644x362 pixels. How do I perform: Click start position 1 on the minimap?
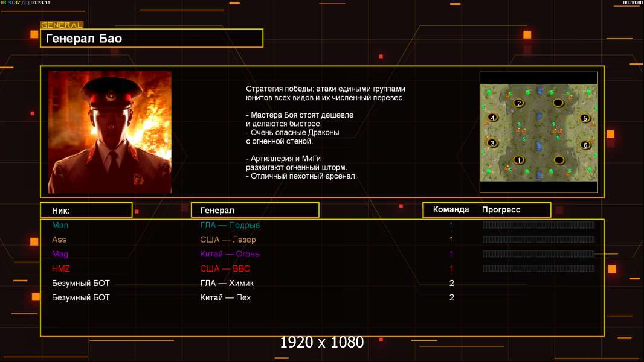click(519, 160)
